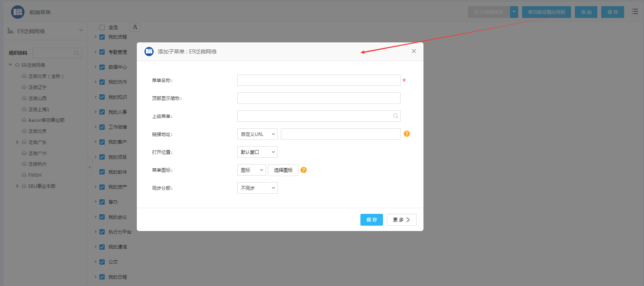644x286 pixels.
Task: Open the 不同步 sync branch dropdown
Action: (x=257, y=188)
